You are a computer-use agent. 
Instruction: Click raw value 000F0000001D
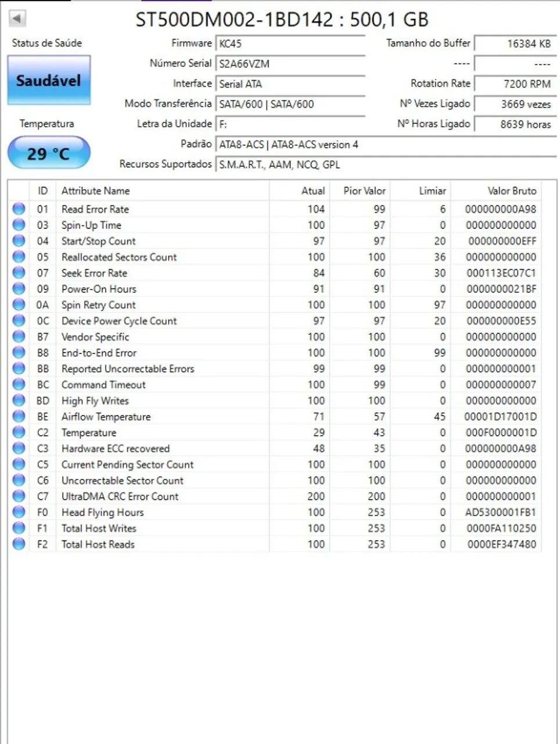pyautogui.click(x=501, y=433)
